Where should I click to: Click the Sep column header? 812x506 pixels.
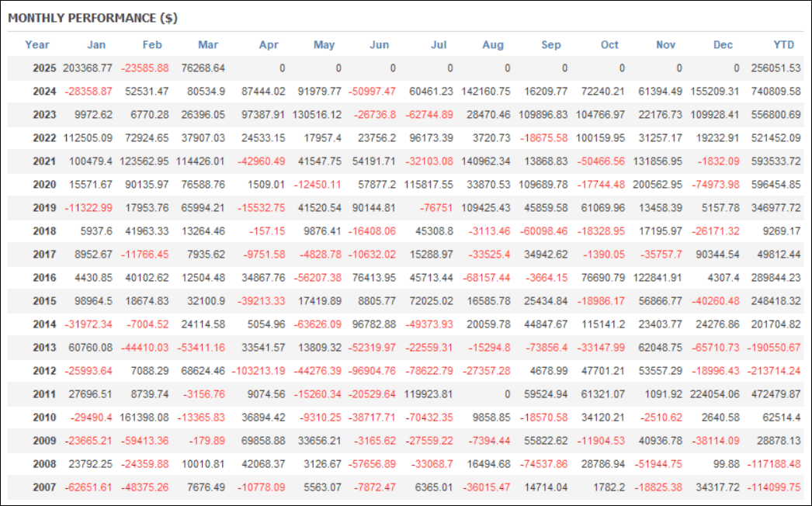point(551,45)
